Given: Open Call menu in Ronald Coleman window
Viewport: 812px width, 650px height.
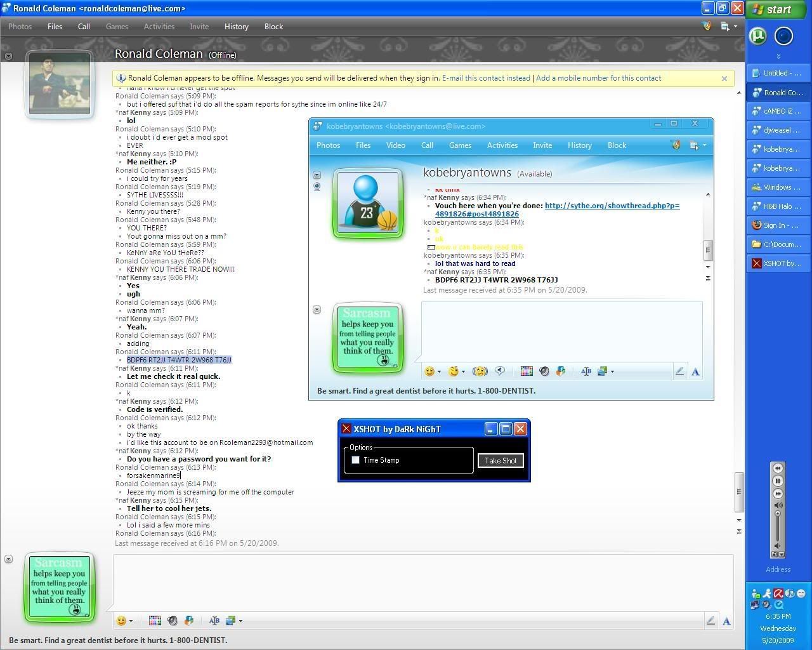Looking at the screenshot, I should (x=84, y=27).
